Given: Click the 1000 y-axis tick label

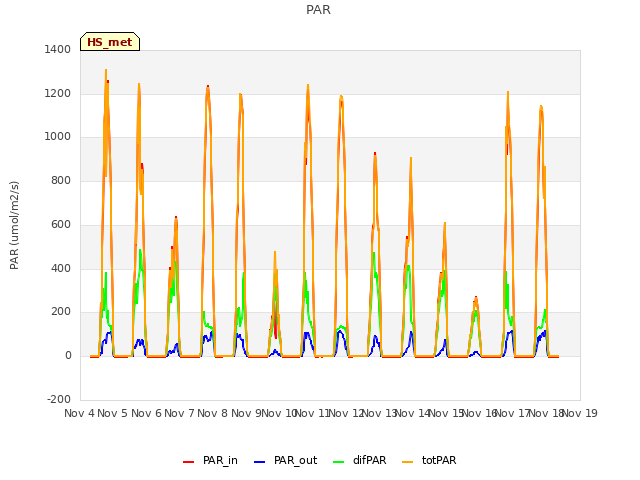Looking at the screenshot, I should tap(58, 137).
